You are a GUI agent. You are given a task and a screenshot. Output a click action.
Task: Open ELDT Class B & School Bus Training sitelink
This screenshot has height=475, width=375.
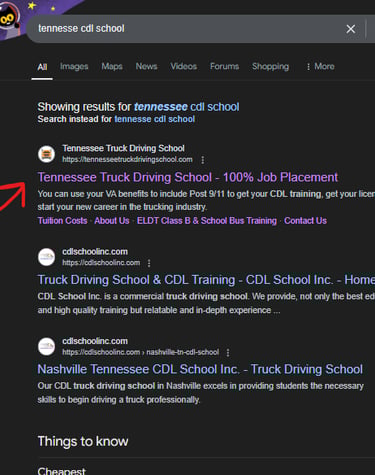tap(207, 221)
